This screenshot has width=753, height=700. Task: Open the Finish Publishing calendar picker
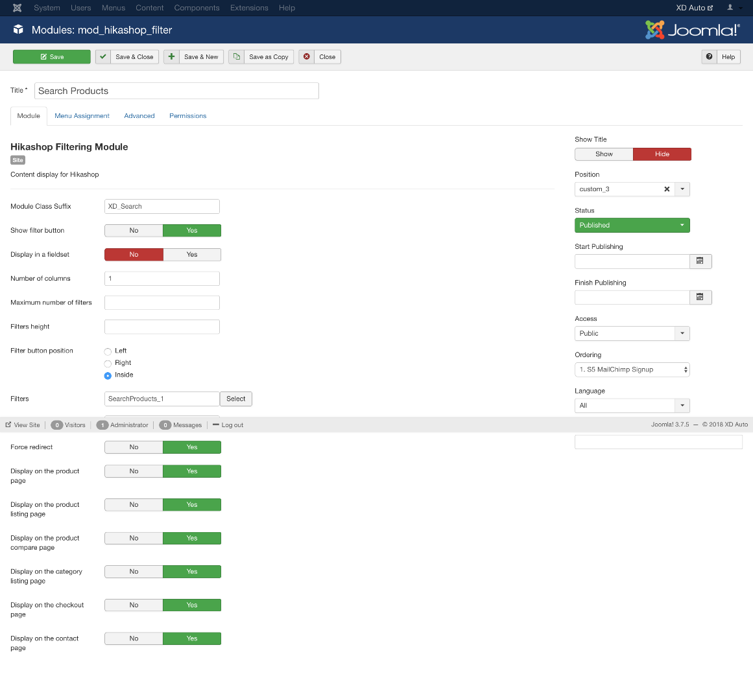(700, 297)
